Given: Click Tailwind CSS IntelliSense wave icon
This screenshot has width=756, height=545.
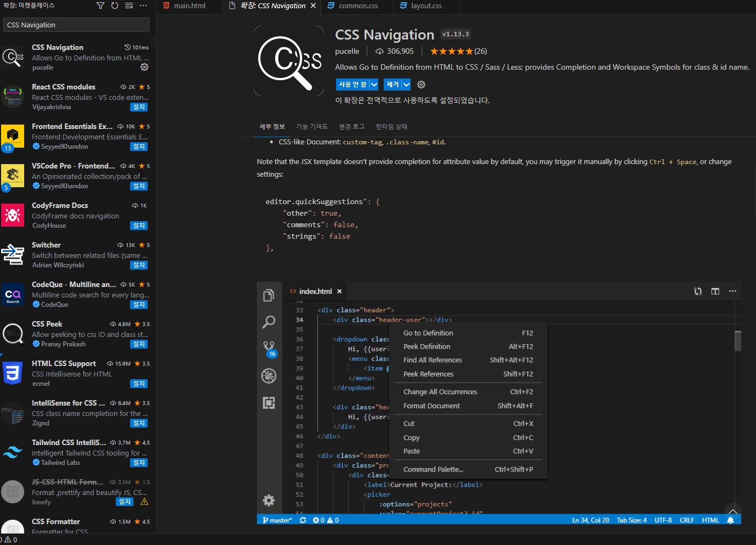Looking at the screenshot, I should 13,452.
